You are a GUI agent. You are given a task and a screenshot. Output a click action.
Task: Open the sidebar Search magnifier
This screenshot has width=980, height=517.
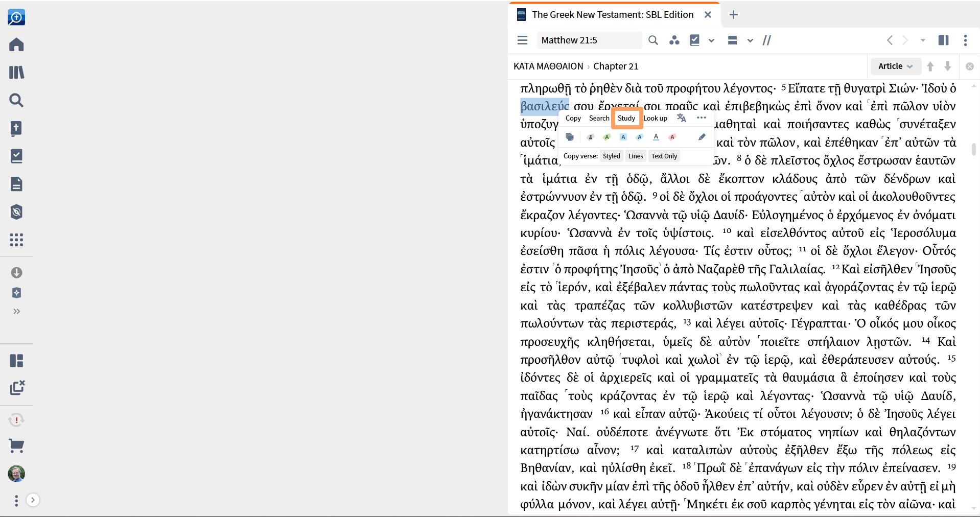[16, 100]
